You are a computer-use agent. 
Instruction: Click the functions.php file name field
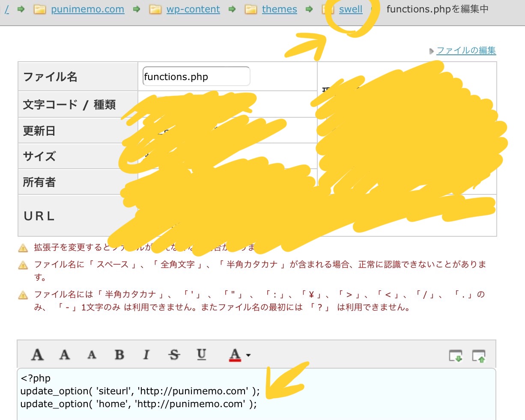tap(196, 77)
